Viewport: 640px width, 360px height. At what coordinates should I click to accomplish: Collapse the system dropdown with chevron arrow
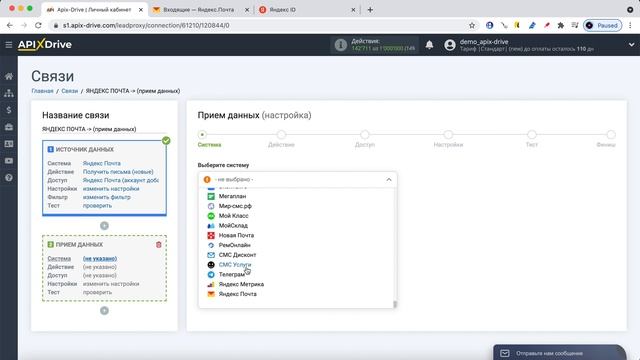coord(389,180)
